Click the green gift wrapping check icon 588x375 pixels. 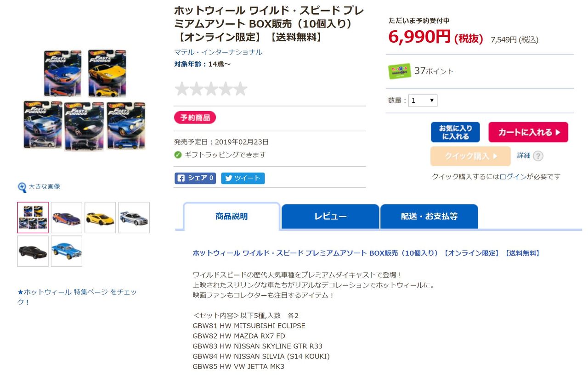click(178, 155)
